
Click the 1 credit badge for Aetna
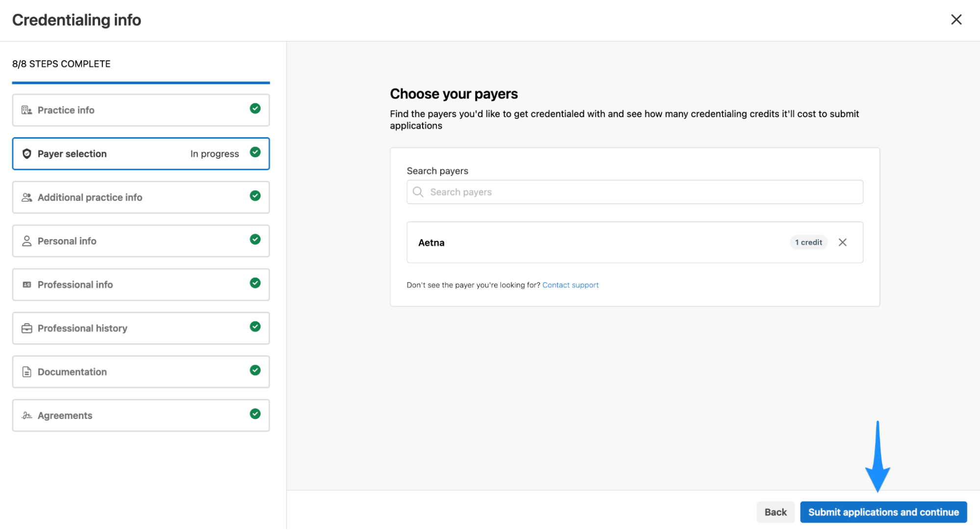click(808, 242)
